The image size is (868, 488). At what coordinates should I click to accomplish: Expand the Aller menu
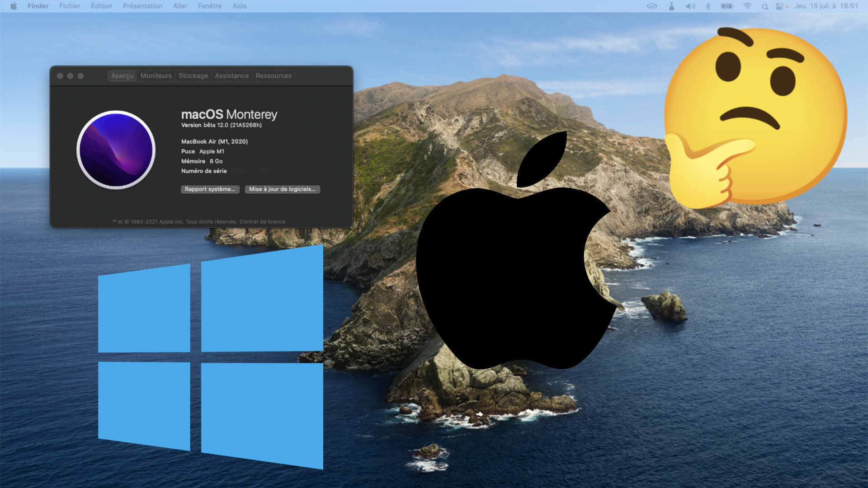tap(180, 6)
